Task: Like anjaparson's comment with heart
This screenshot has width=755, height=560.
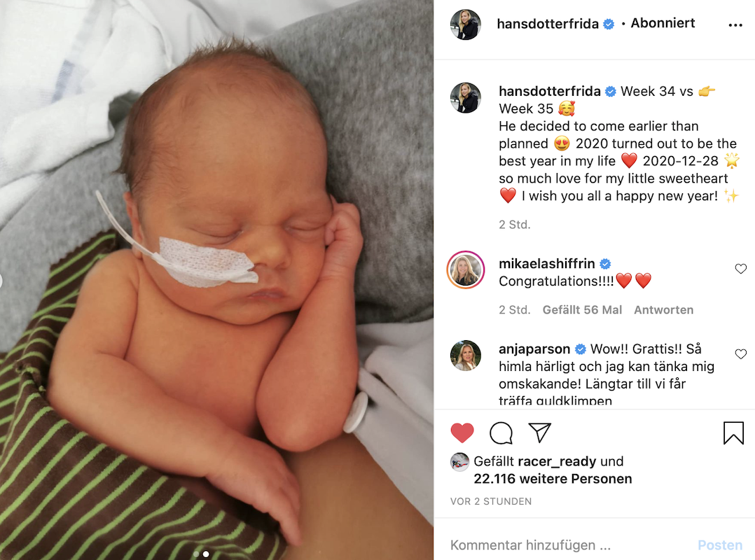Action: coord(741,354)
